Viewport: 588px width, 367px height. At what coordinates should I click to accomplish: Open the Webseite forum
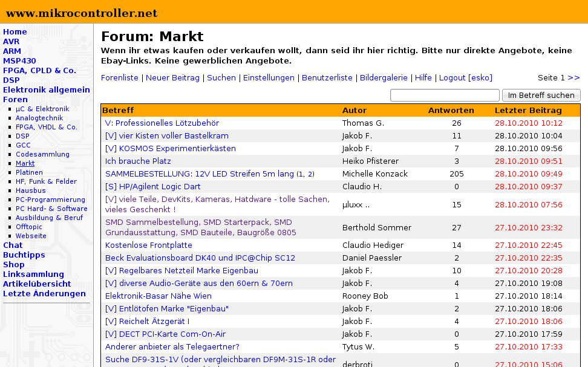(x=31, y=236)
